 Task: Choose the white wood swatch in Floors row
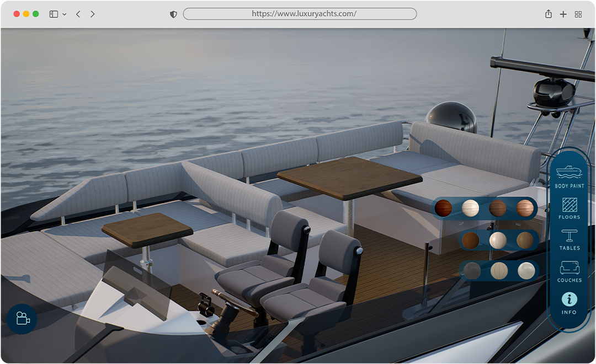pos(471,208)
